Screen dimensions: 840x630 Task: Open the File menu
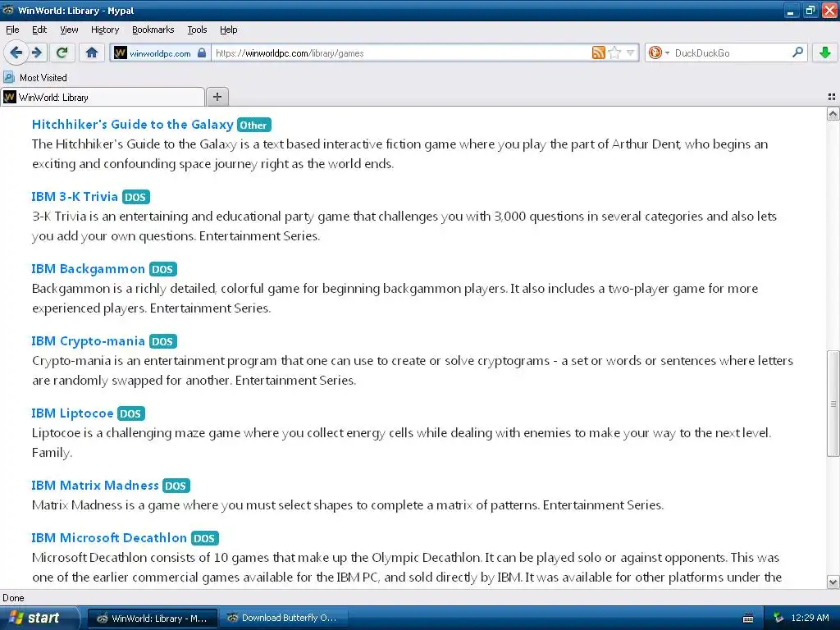click(x=12, y=30)
